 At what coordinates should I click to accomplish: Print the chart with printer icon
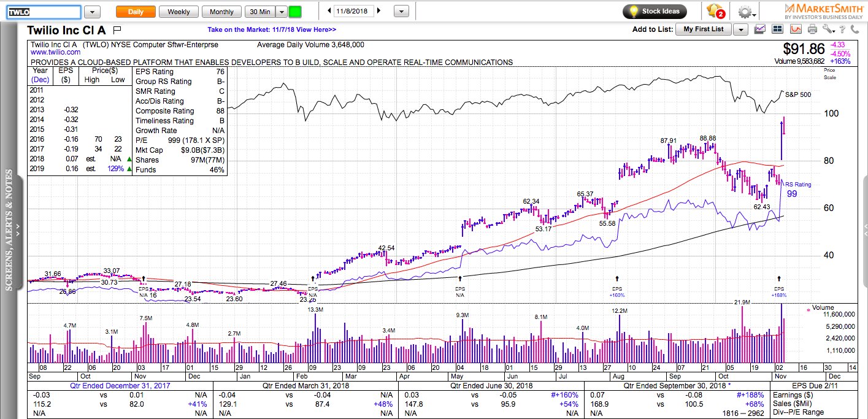coord(813,29)
